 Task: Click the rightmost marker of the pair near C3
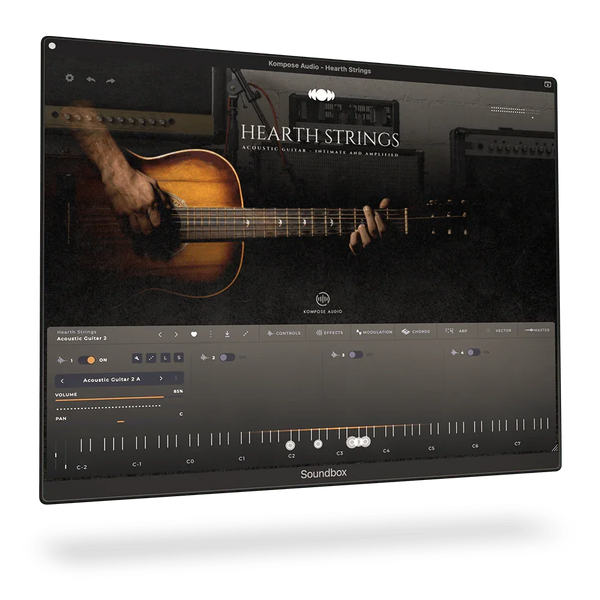click(365, 442)
